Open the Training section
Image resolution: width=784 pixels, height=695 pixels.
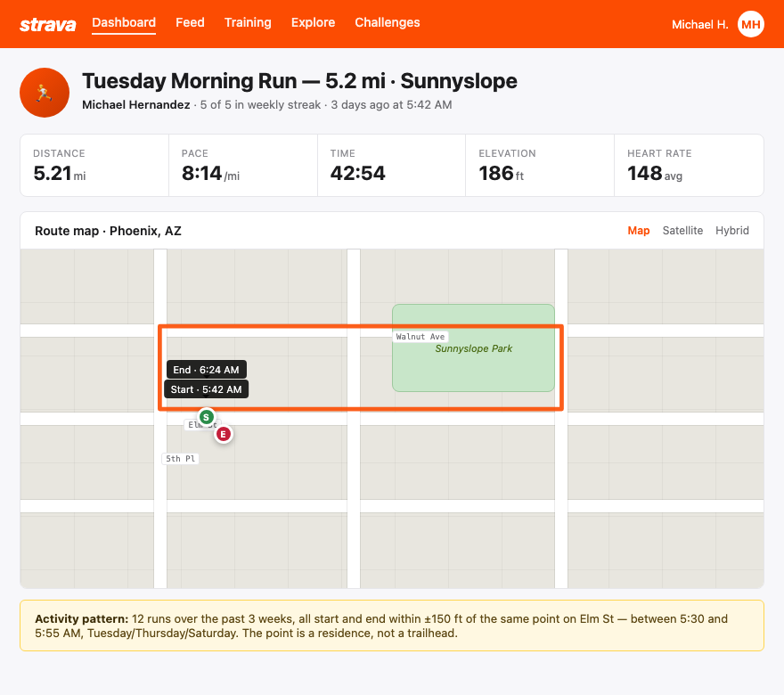pos(248,23)
